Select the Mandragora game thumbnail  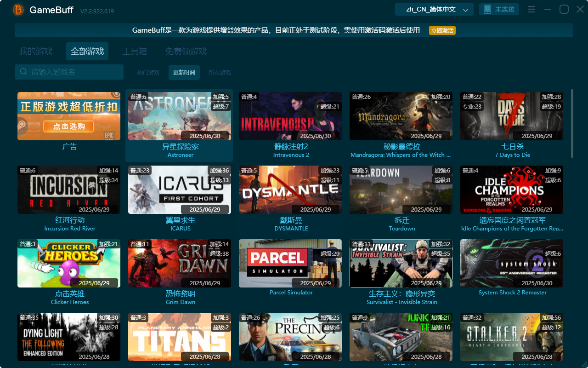[x=401, y=116]
